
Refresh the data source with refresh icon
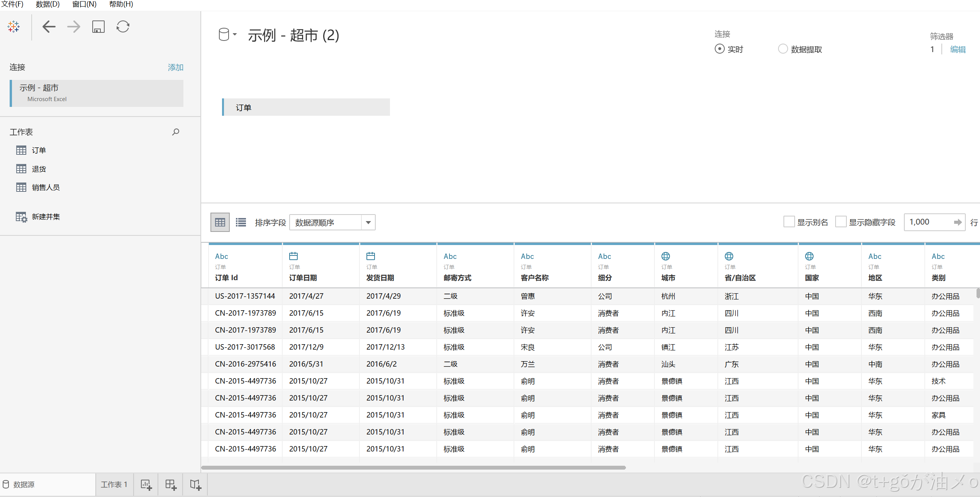[123, 27]
